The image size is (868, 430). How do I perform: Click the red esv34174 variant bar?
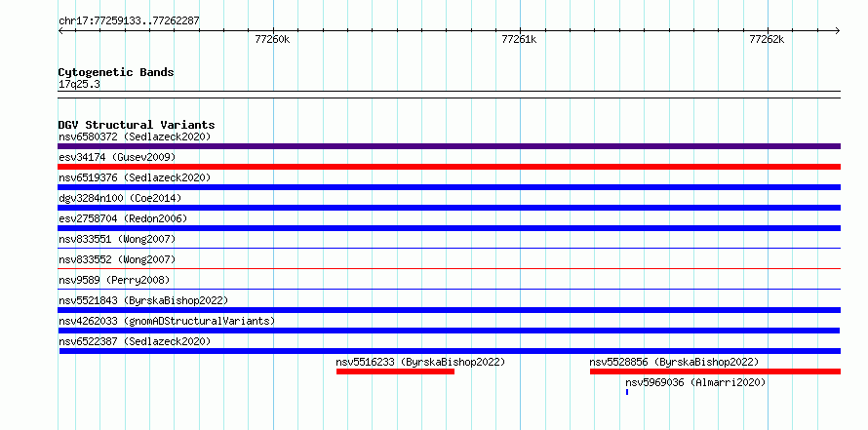pos(449,167)
